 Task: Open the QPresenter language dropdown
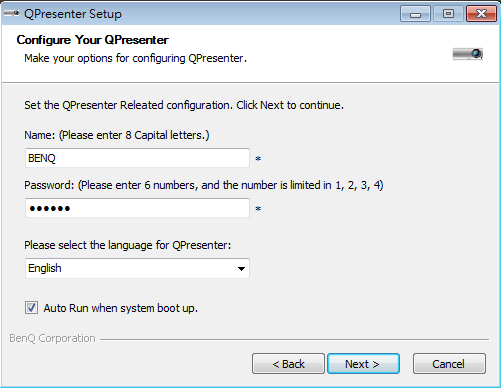(x=137, y=268)
